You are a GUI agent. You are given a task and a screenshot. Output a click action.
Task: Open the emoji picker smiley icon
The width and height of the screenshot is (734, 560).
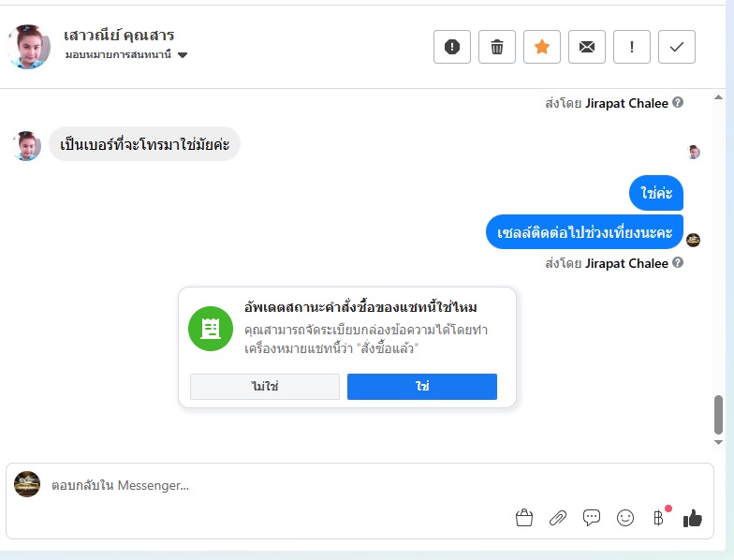(625, 517)
